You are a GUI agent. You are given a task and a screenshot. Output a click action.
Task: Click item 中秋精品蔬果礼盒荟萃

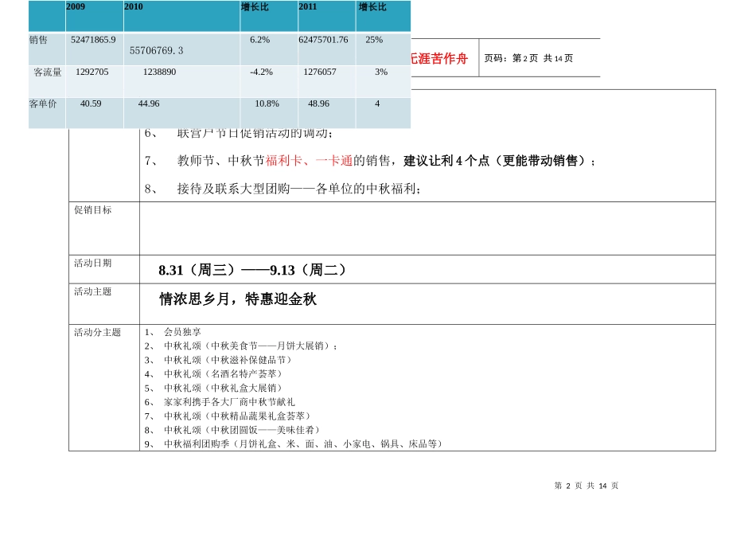258,416
